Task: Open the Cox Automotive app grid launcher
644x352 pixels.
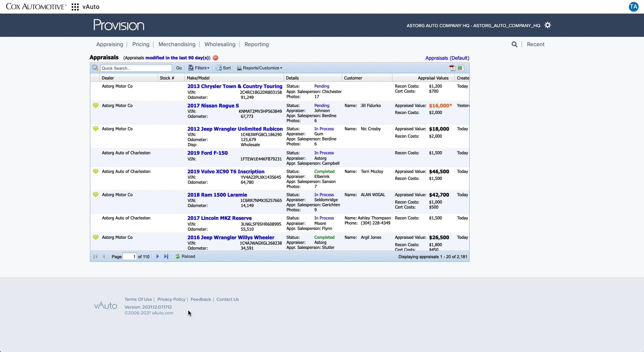Action: point(75,7)
